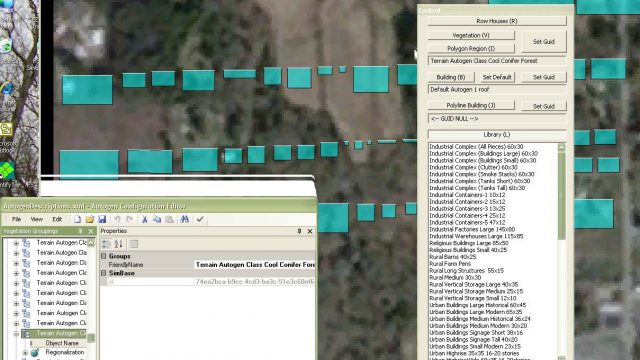Click the Property Pages icon in Properties

pos(133,244)
